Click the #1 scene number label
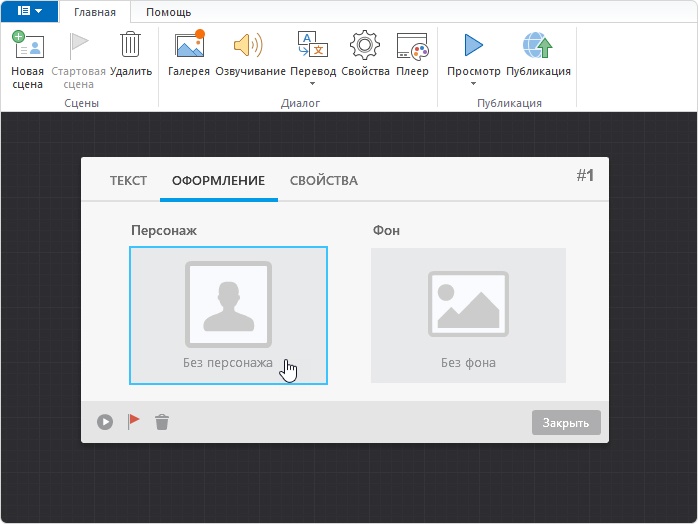Image resolution: width=698 pixels, height=524 pixels. (x=585, y=175)
